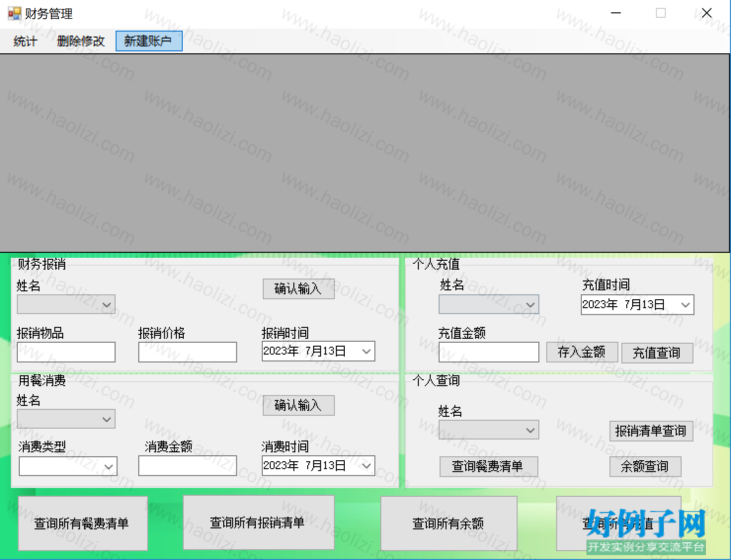Click 确认输入 button in 用餐消费 section
Image resolution: width=731 pixels, height=560 pixels.
coord(298,405)
